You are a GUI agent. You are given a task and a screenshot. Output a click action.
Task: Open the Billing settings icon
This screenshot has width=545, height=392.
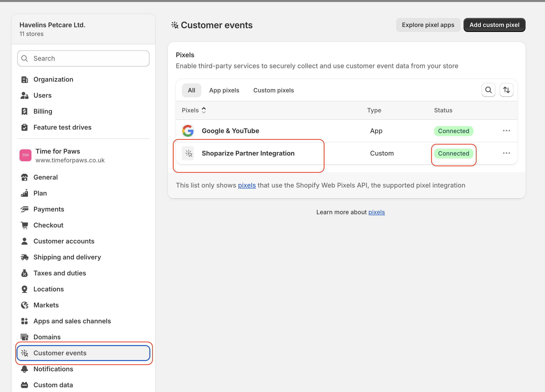(24, 111)
